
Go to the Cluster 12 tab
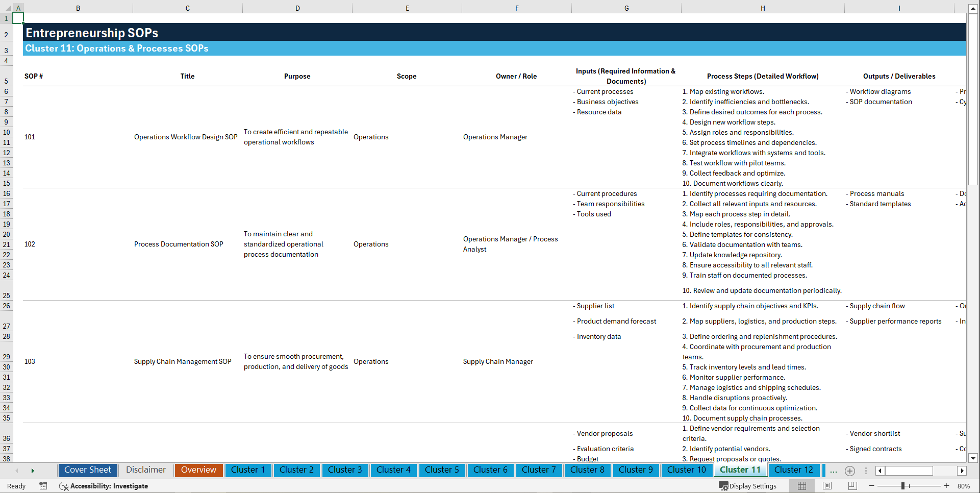click(794, 470)
